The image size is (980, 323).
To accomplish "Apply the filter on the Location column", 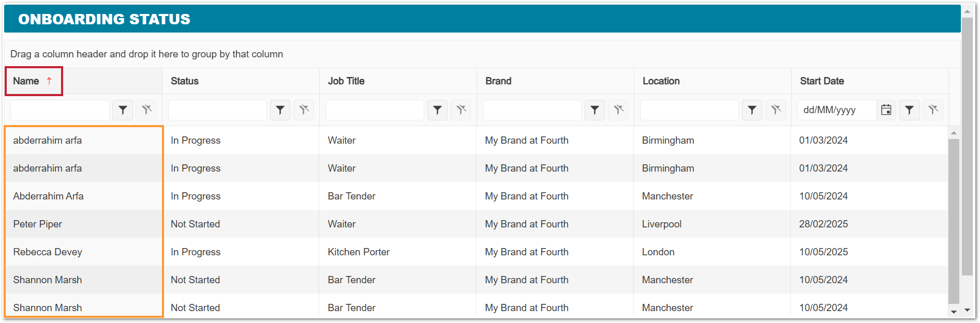I will pos(752,110).
